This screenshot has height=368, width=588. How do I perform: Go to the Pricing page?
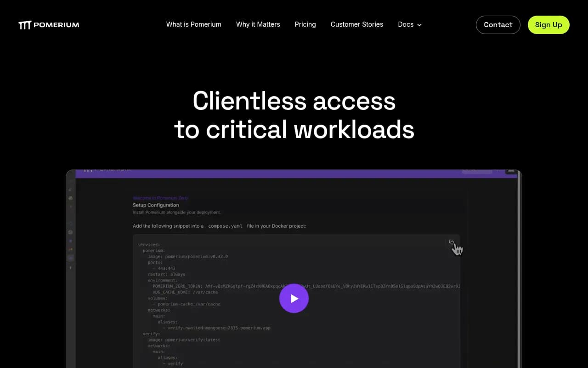click(305, 24)
